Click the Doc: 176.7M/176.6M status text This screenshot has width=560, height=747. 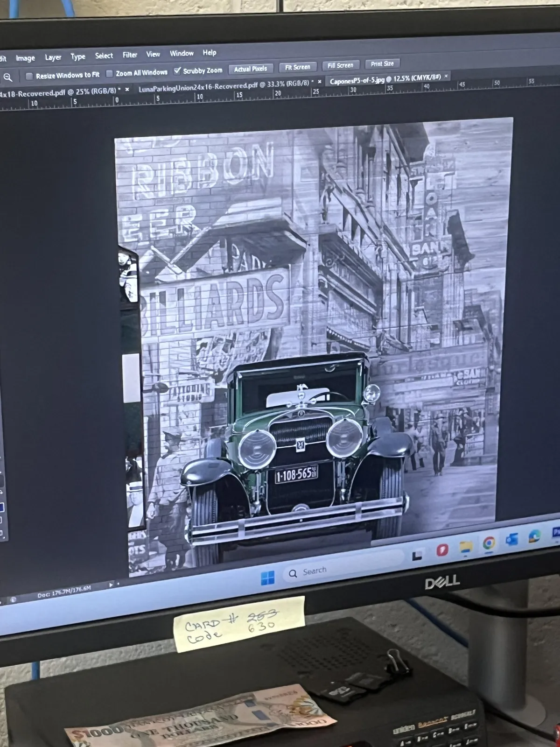point(64,591)
